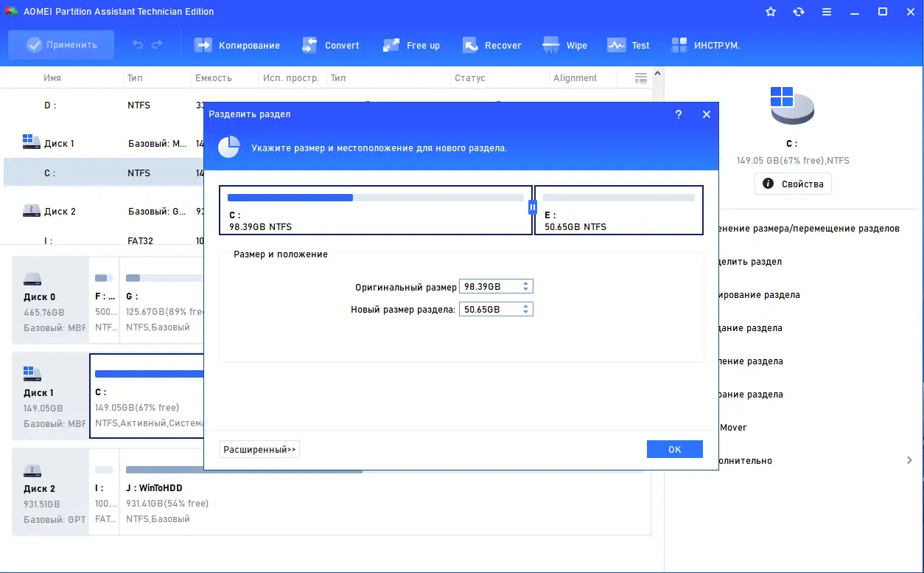The width and height of the screenshot is (924, 573).
Task: Sort by the Alignment column header
Action: click(x=575, y=78)
